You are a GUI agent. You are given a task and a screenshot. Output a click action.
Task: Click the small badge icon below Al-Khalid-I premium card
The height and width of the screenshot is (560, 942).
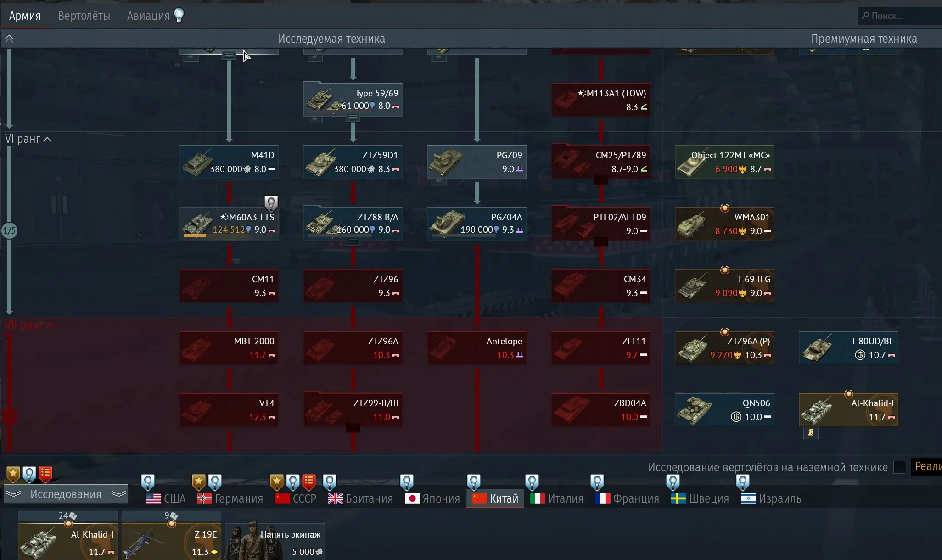(811, 432)
